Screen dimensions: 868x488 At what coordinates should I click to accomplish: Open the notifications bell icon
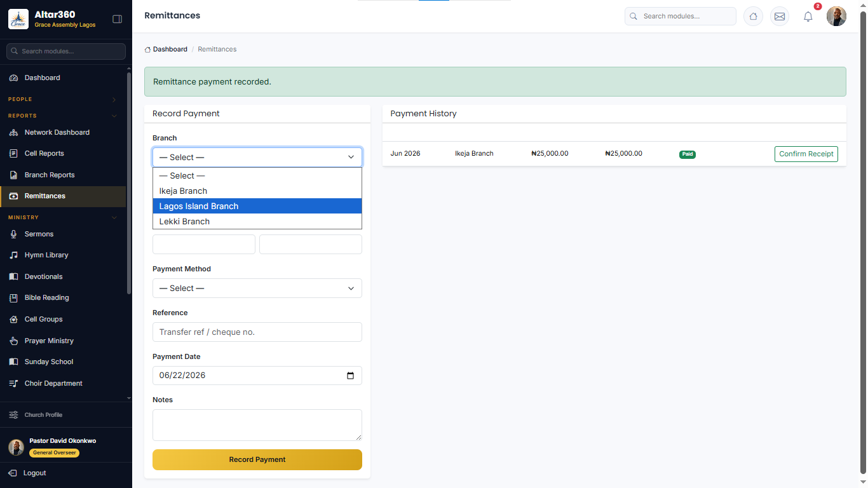[x=808, y=17]
